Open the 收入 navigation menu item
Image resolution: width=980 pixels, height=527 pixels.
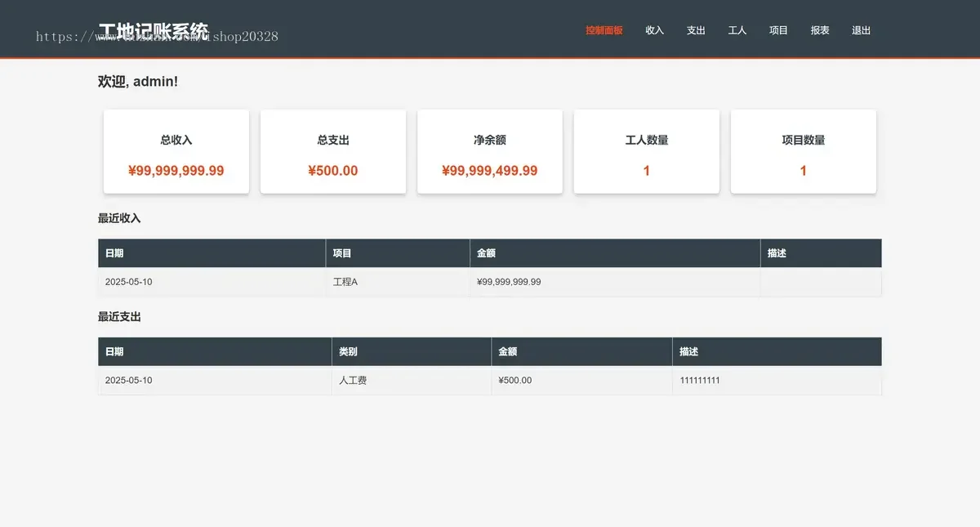tap(654, 30)
